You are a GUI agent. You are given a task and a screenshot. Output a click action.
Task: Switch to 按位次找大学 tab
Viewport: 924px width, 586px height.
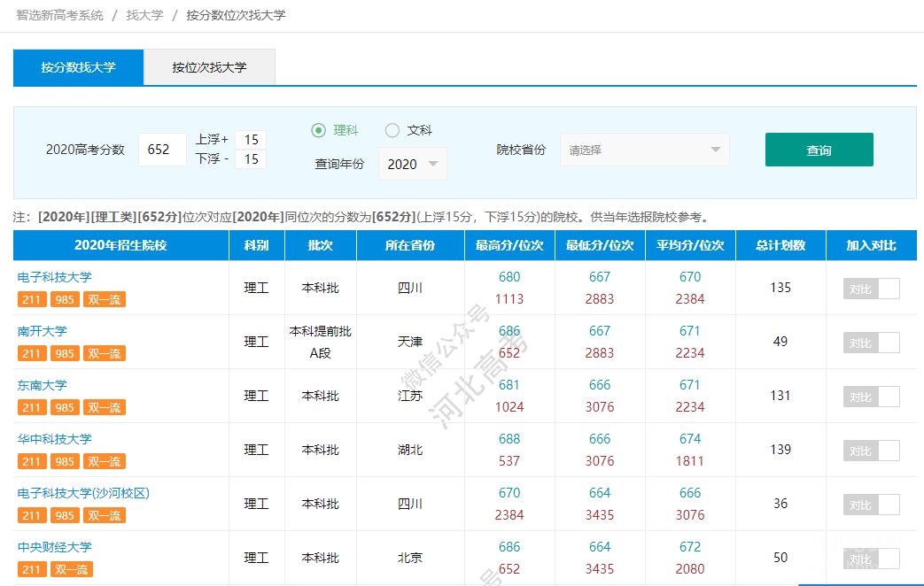tap(209, 67)
